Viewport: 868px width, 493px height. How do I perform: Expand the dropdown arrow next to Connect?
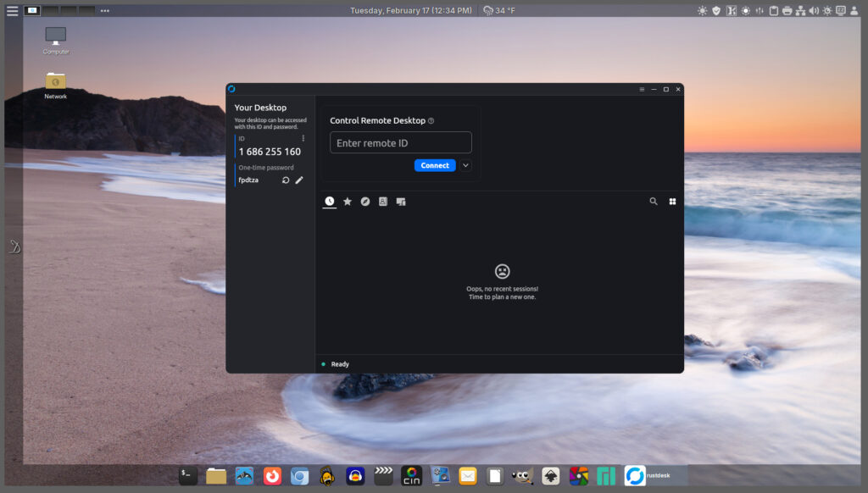(466, 165)
